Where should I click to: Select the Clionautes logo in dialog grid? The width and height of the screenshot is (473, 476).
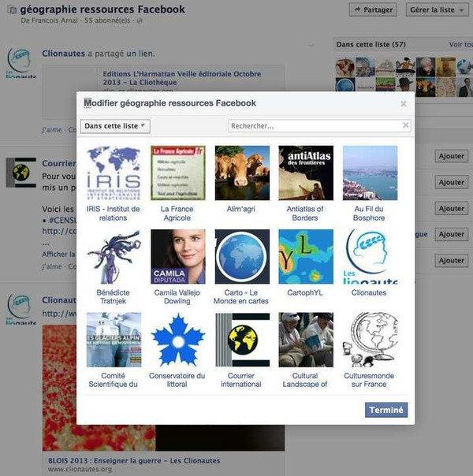370,256
